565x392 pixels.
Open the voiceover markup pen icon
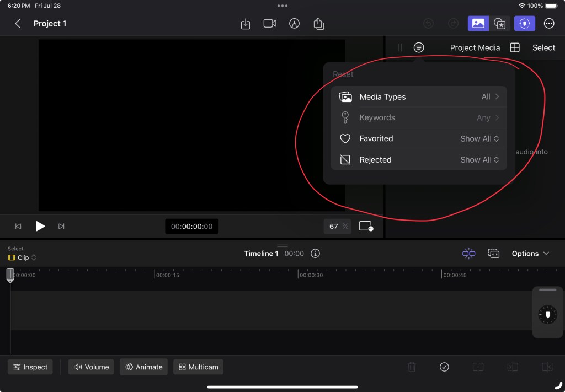coord(294,24)
